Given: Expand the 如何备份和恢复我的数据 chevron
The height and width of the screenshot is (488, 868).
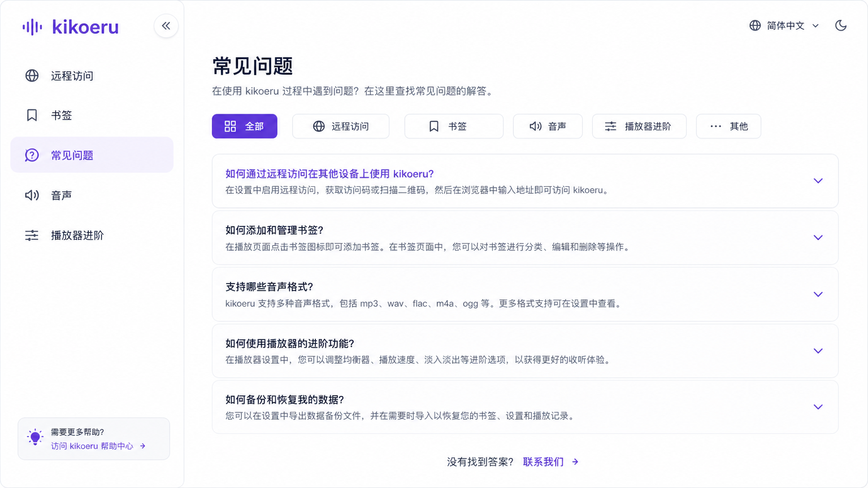Looking at the screenshot, I should tap(818, 407).
